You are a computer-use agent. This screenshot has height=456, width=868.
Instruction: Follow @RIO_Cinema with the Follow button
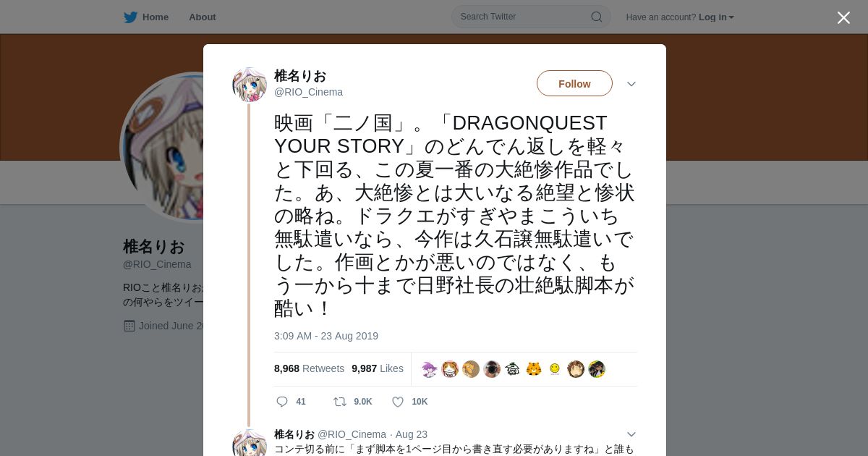pos(574,83)
